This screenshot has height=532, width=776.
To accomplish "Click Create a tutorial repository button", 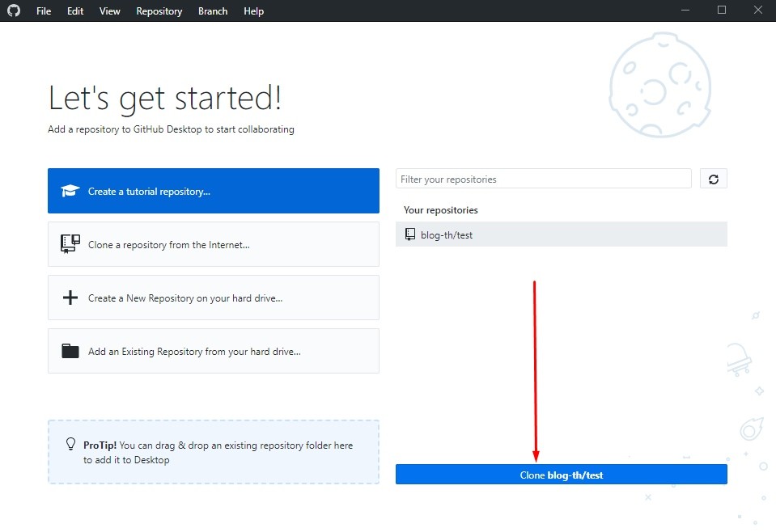I will click(x=214, y=191).
